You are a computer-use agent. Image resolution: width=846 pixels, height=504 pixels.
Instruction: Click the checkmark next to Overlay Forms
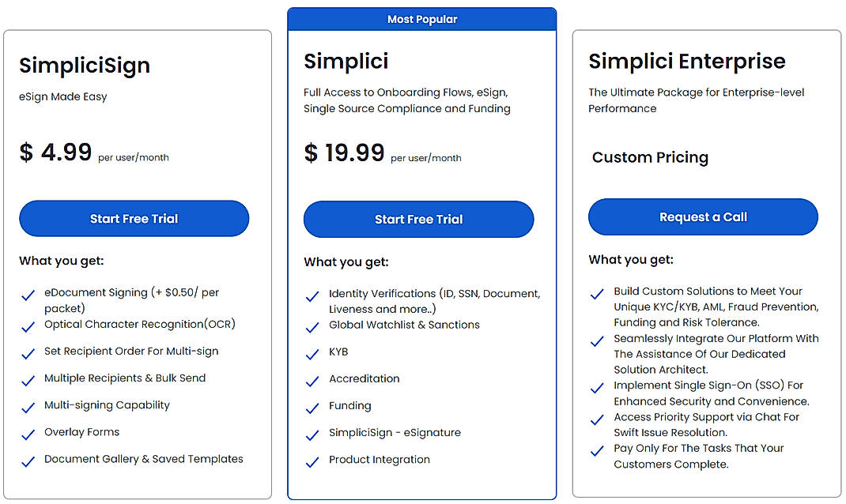28,432
